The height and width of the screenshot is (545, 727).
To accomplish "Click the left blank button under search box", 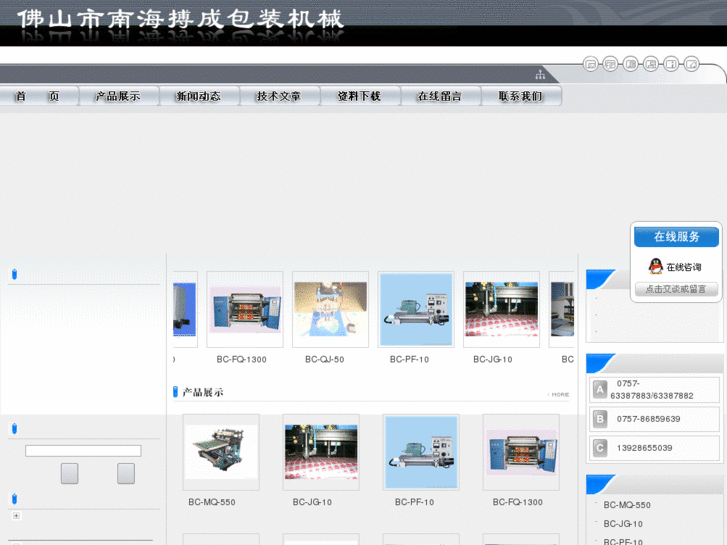I will click(x=70, y=474).
